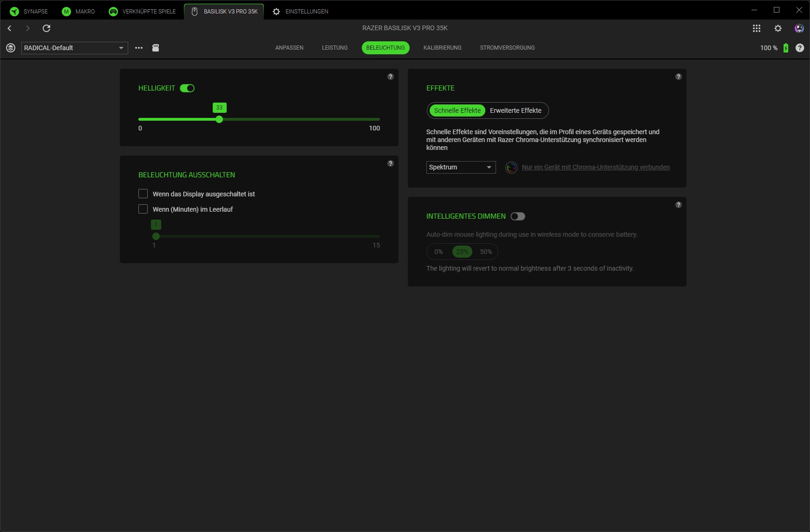The image size is (810, 532).
Task: Click the help icon beside the battery indicator
Action: 799,48
